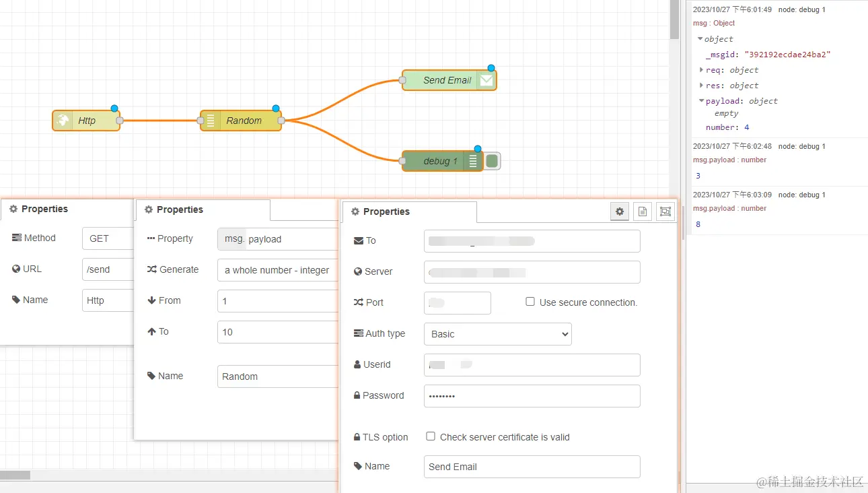Open the Generate dropdown showing whole number
The width and height of the screenshot is (868, 493).
point(278,270)
